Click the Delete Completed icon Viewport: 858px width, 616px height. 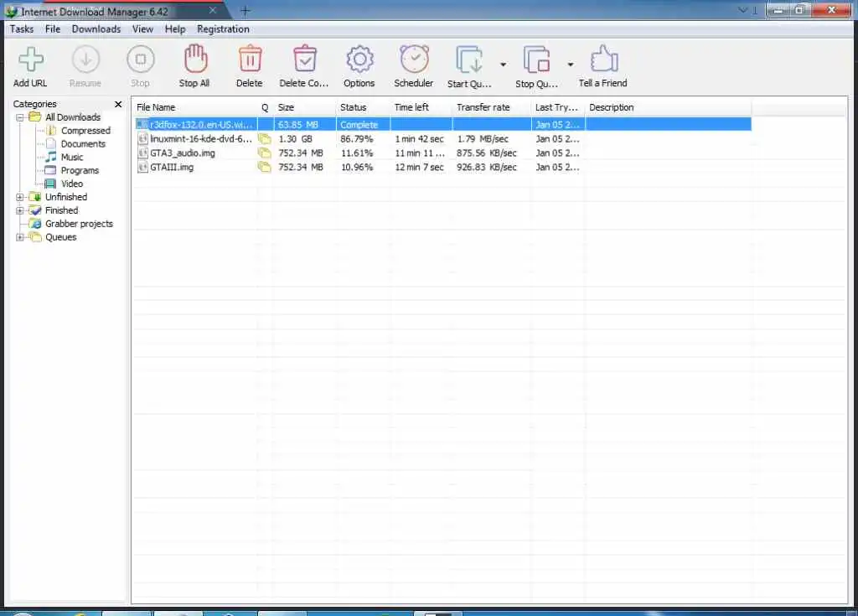click(305, 59)
